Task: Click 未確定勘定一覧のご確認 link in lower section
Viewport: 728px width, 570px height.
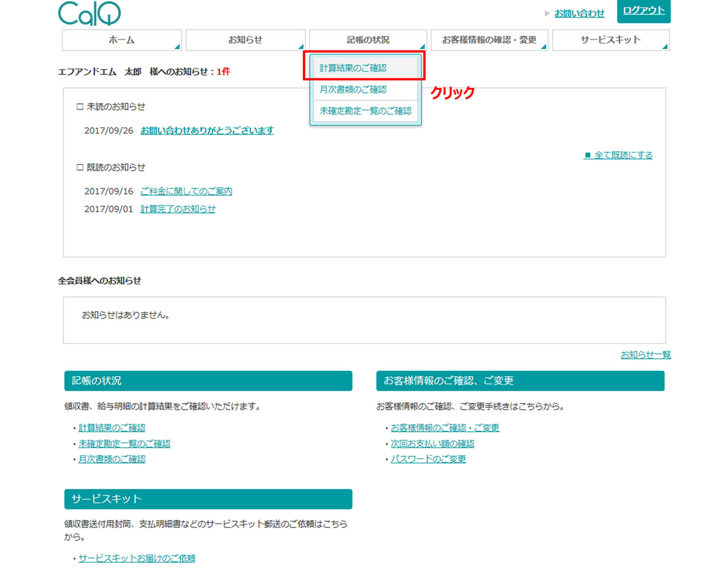Action: point(124,444)
